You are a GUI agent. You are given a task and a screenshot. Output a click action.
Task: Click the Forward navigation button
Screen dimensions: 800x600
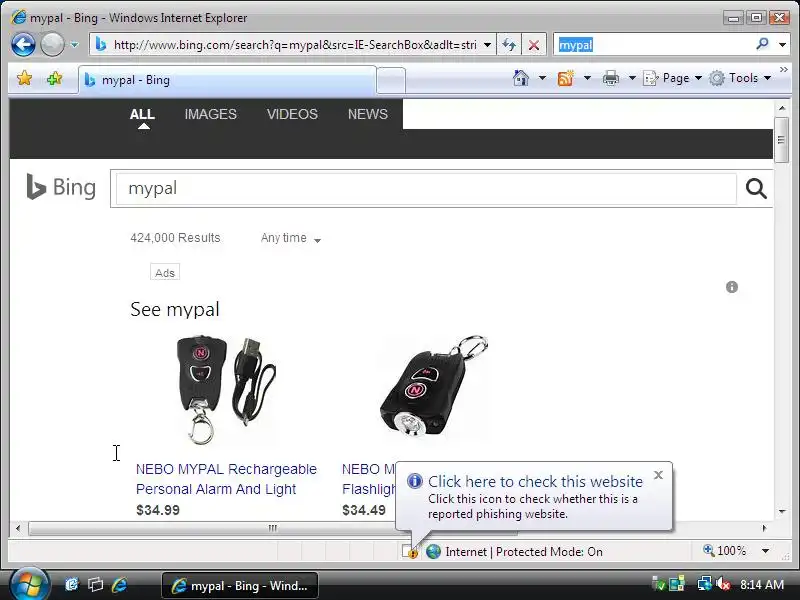tap(52, 45)
